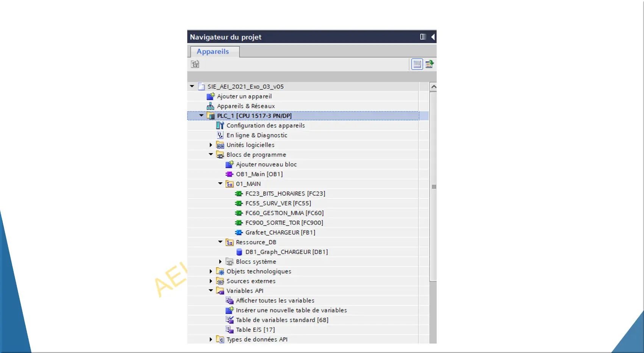The height and width of the screenshot is (353, 644).
Task: Select FC900_SORTIE_TOR [FC900]
Action: click(284, 223)
